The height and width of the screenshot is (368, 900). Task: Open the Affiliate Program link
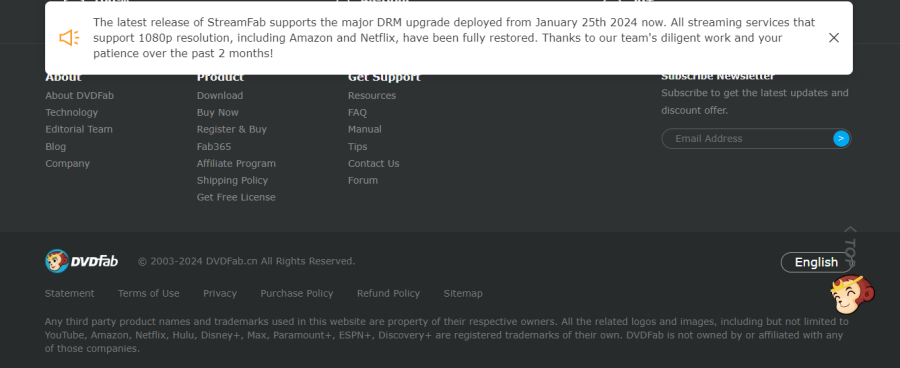(236, 164)
